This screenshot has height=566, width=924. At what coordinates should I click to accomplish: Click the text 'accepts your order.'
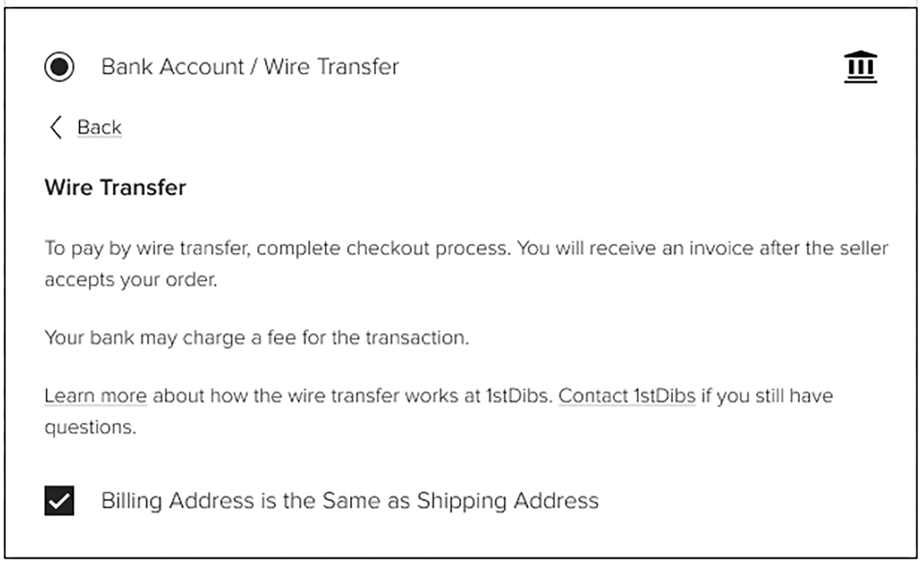tap(131, 280)
